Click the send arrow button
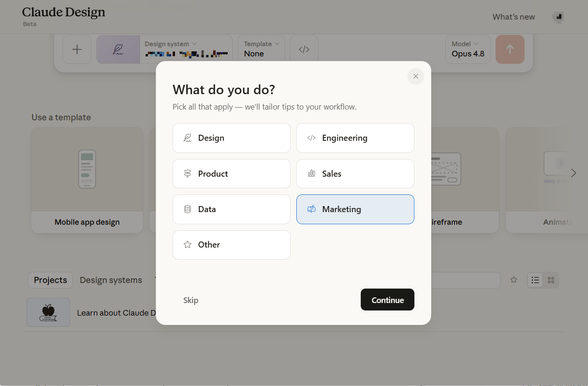 click(x=510, y=49)
